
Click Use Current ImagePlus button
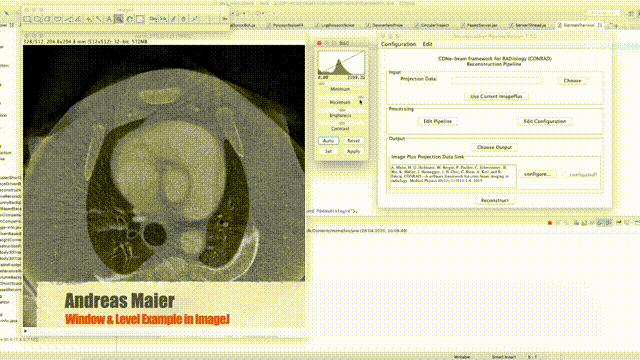tap(496, 96)
